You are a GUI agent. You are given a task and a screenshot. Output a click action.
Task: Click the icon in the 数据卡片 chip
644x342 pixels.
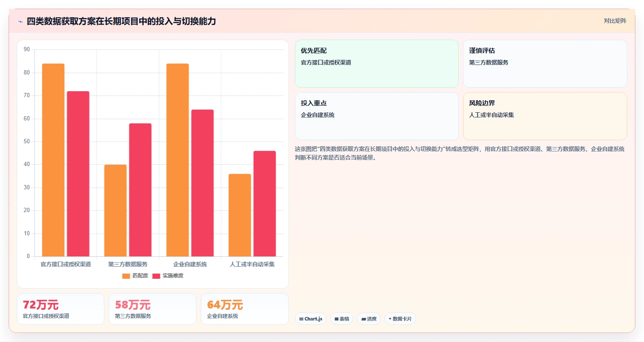[x=390, y=319]
